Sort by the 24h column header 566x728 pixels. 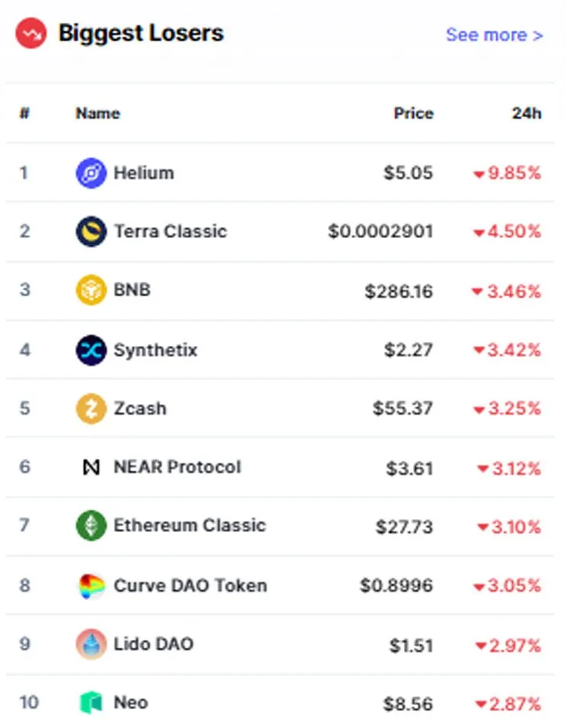pyautogui.click(x=526, y=113)
